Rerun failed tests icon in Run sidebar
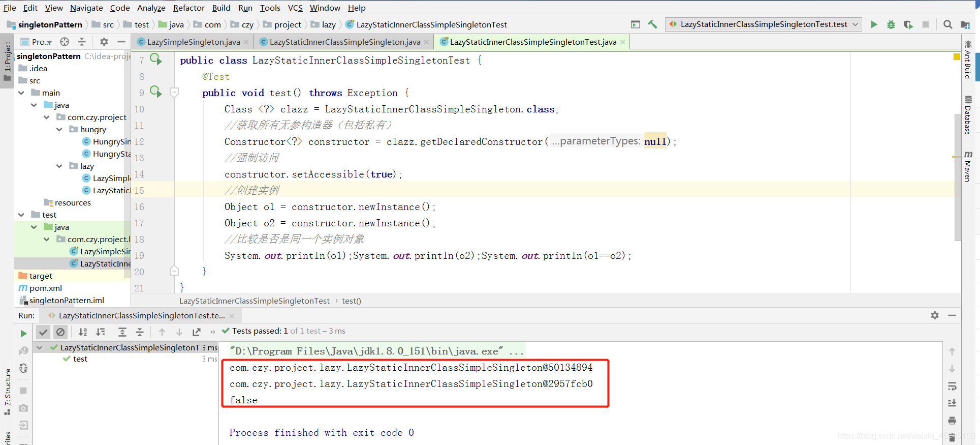Screen dimensions: 980x445 (23, 351)
